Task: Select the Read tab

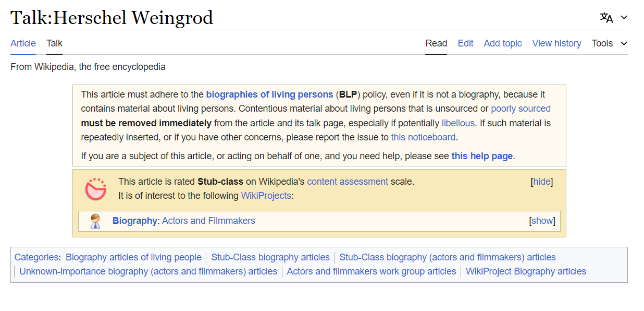Action: [x=436, y=43]
